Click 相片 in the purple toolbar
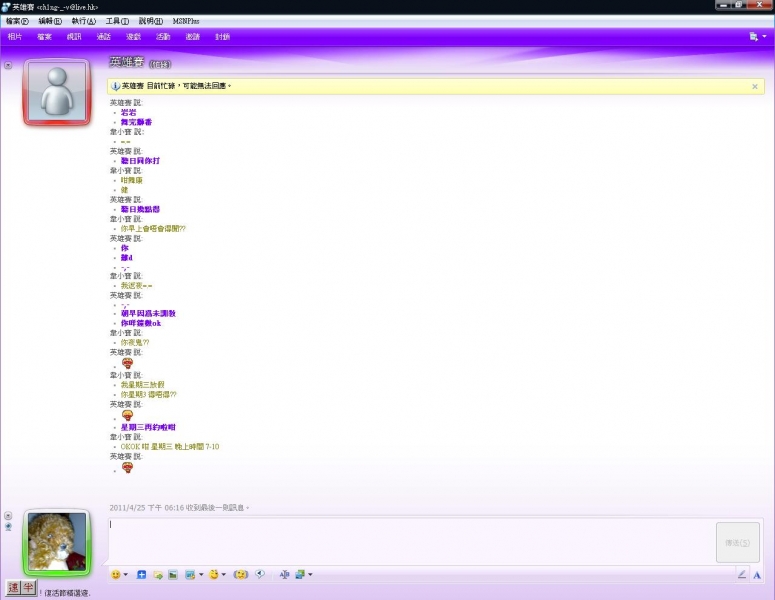The height and width of the screenshot is (600, 775). [x=15, y=37]
